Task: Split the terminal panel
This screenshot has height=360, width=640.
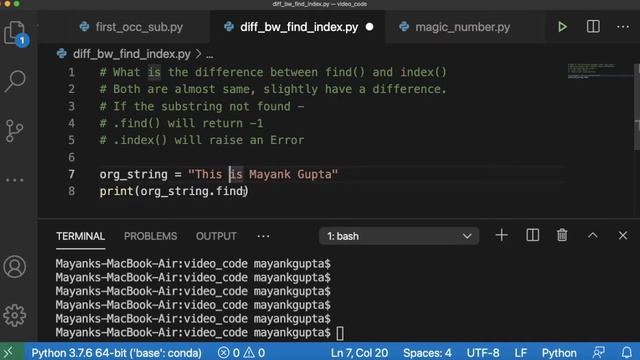Action: (533, 236)
